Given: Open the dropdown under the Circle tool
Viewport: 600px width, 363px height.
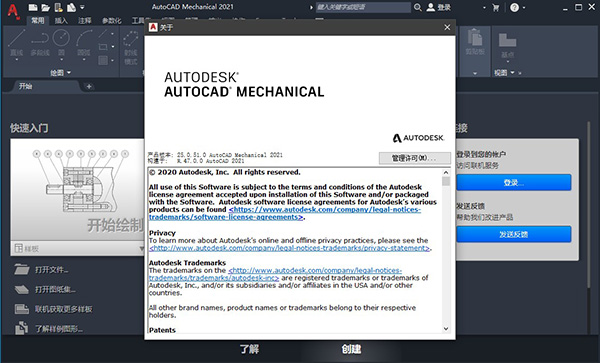Looking at the screenshot, I should pos(61,60).
